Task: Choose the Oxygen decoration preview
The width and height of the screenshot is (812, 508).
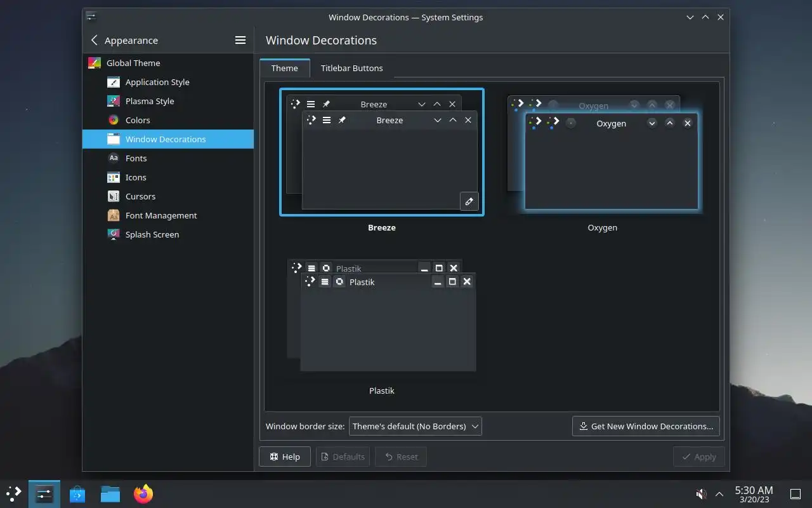Action: click(x=603, y=152)
